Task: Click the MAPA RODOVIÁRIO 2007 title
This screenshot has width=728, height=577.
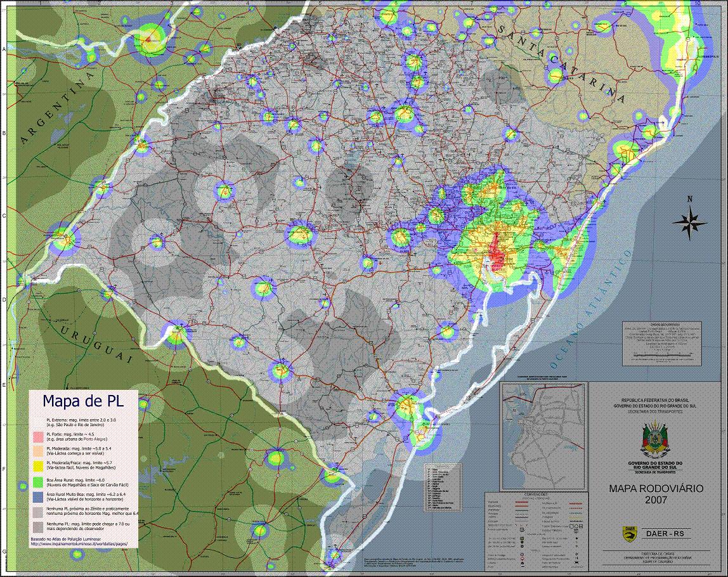Action: tap(656, 494)
